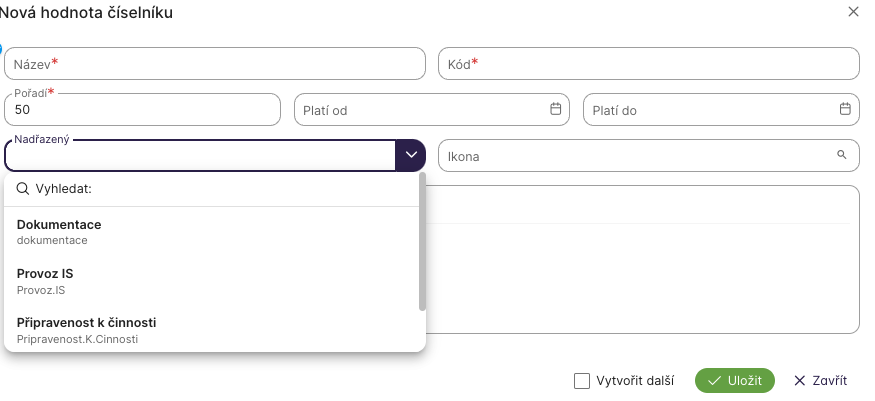The width and height of the screenshot is (875, 401).
Task: Click the Ikona input field
Action: 635,156
